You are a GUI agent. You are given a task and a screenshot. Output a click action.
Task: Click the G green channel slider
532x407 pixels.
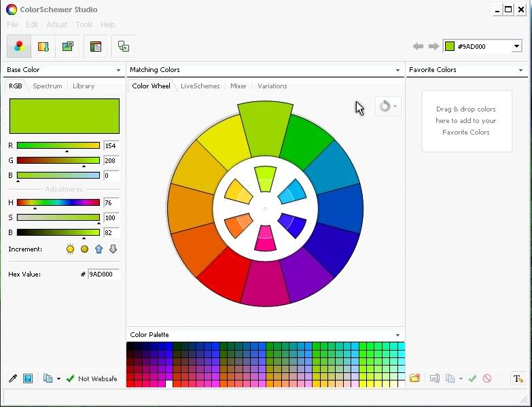click(58, 160)
